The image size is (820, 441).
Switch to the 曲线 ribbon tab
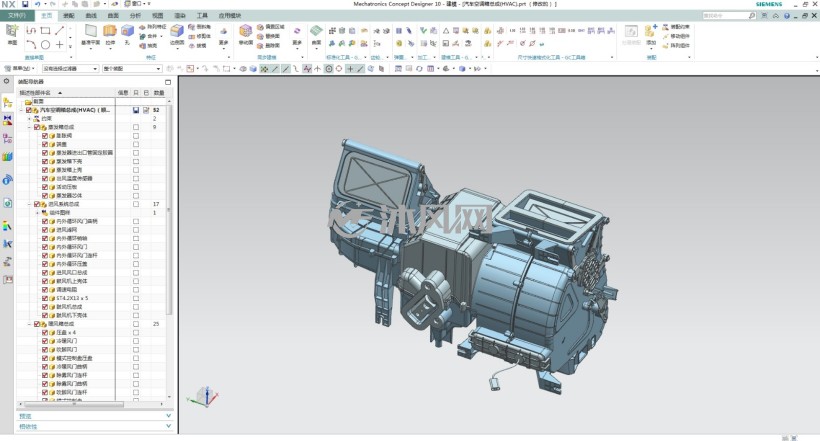pyautogui.click(x=91, y=16)
